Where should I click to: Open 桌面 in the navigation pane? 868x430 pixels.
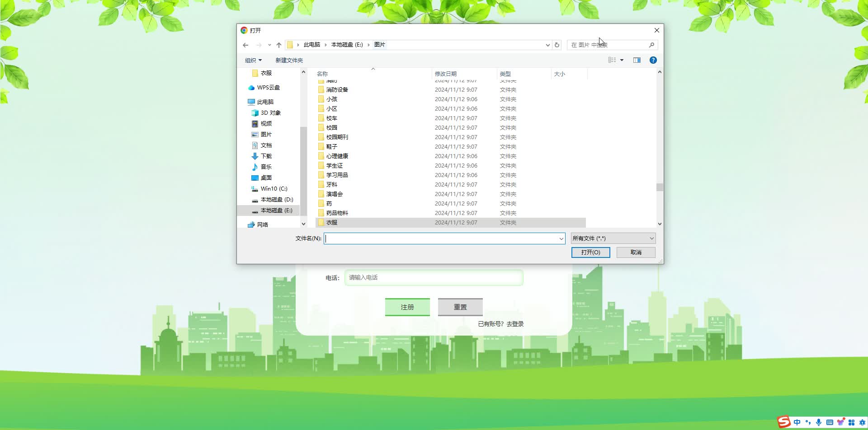point(262,178)
